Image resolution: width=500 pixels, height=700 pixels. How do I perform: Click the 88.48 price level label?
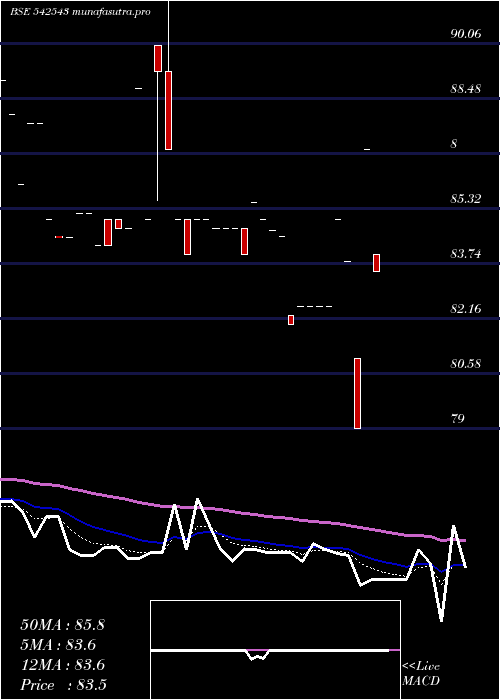click(x=466, y=89)
